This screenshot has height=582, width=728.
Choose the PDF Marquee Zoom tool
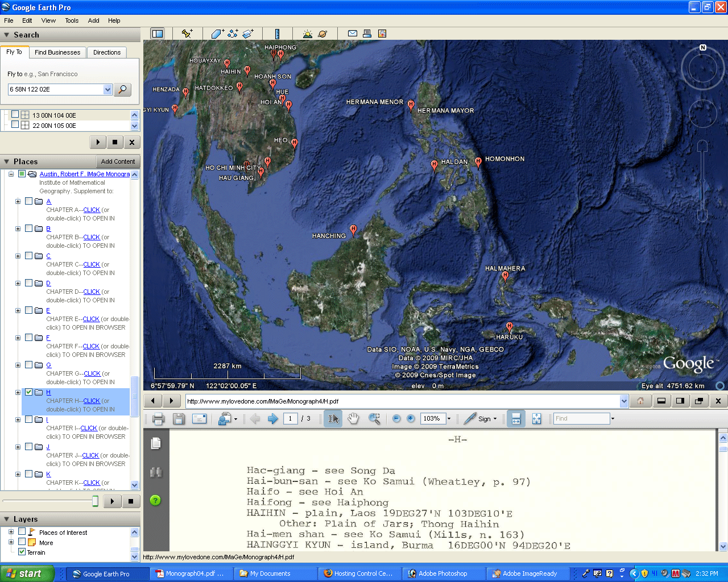click(x=374, y=419)
